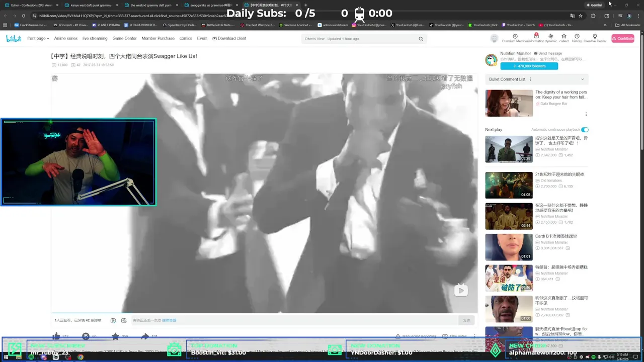Click the search magnifier icon
Screen dimensions: 644x362
click(x=421, y=39)
